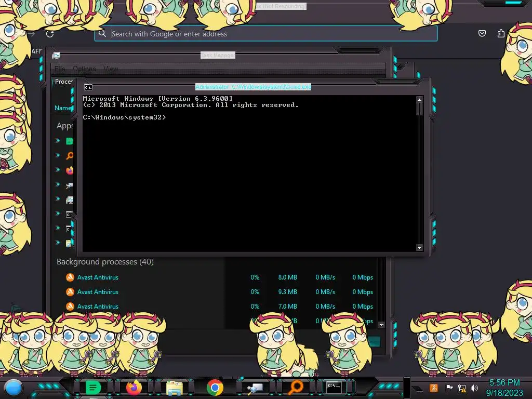Click the orange tray icon in system tray
This screenshot has height=399, width=532.
[433, 388]
